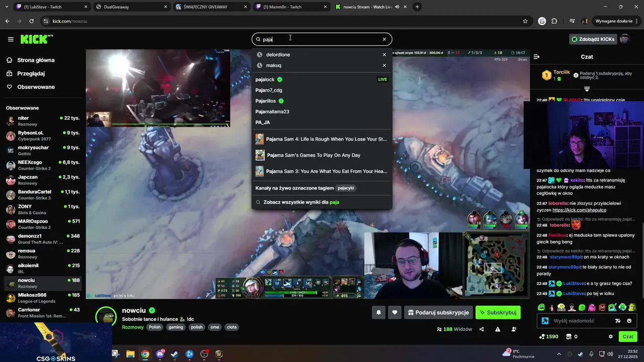Toggle stream notifications with the bell icon
Viewport: 644px width, 362px height.
tap(379, 313)
